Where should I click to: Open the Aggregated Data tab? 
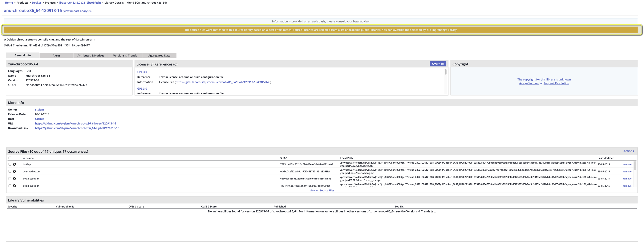(x=159, y=56)
